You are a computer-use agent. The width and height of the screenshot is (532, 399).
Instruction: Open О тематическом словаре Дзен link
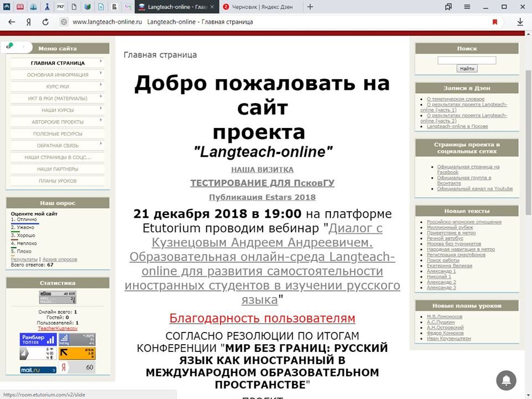click(456, 99)
